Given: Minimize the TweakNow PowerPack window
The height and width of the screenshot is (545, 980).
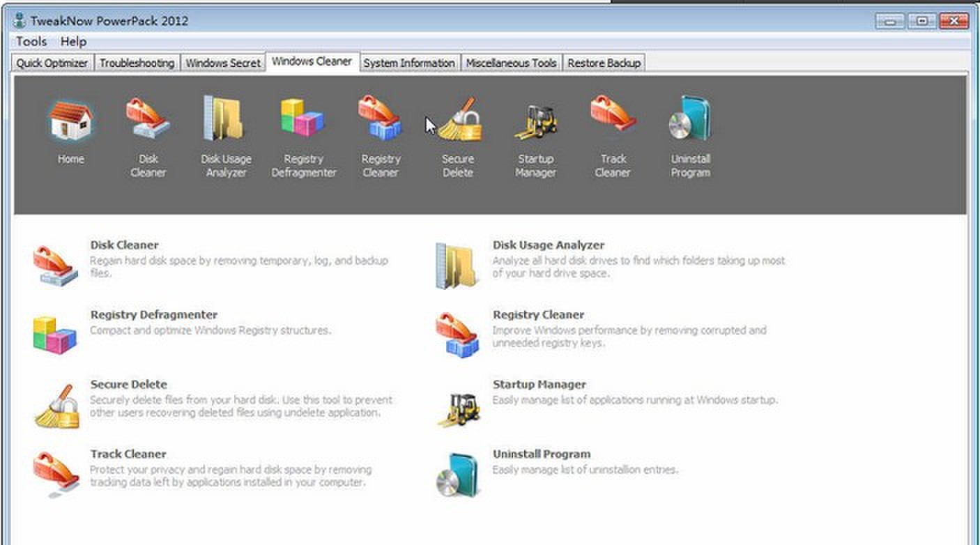Looking at the screenshot, I should pyautogui.click(x=890, y=22).
